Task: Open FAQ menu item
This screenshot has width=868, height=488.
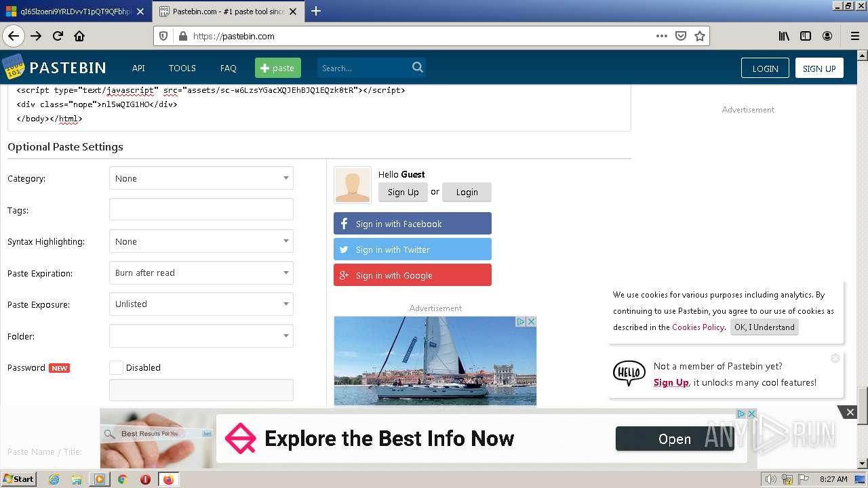Action: tap(228, 68)
